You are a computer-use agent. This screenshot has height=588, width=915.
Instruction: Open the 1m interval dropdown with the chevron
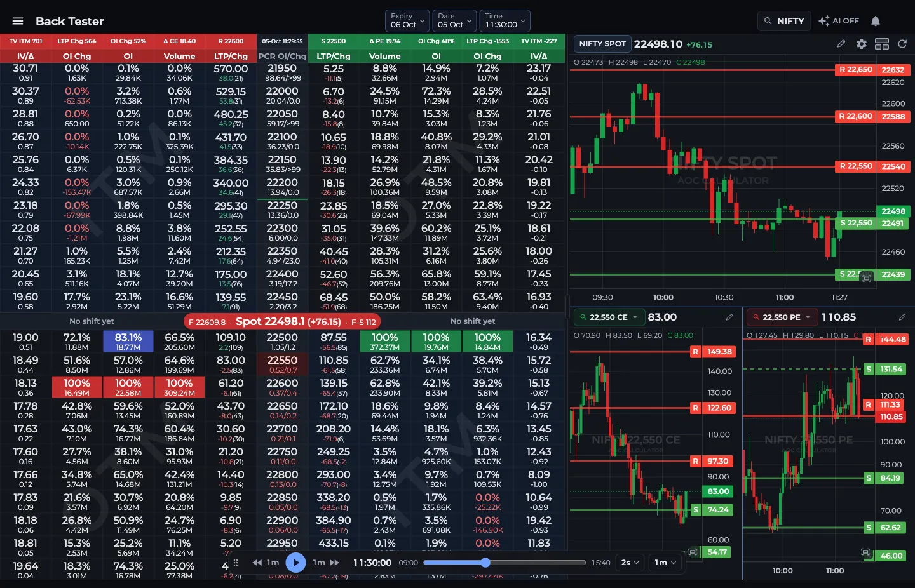click(665, 563)
